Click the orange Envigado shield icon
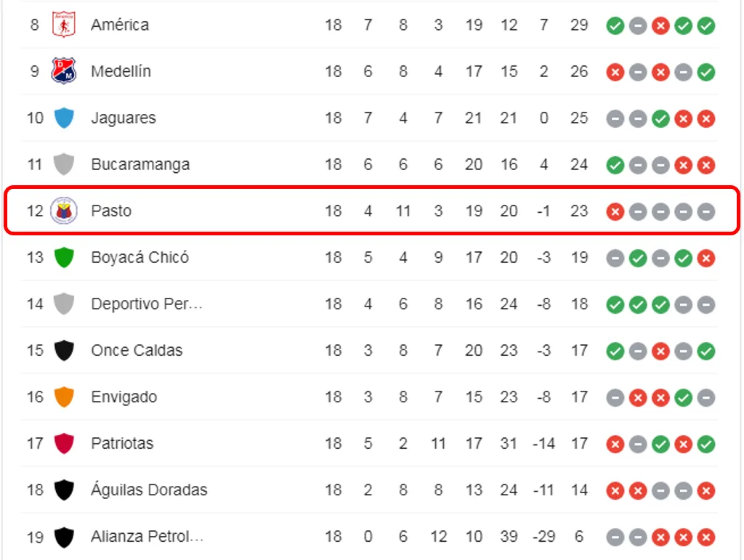Image resolution: width=744 pixels, height=560 pixels. pos(64,397)
